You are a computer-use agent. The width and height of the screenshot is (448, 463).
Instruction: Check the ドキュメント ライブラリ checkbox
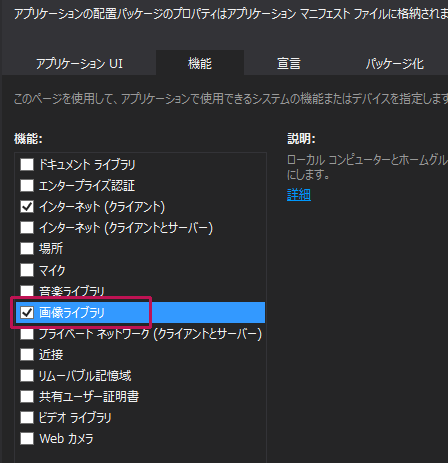tap(27, 164)
